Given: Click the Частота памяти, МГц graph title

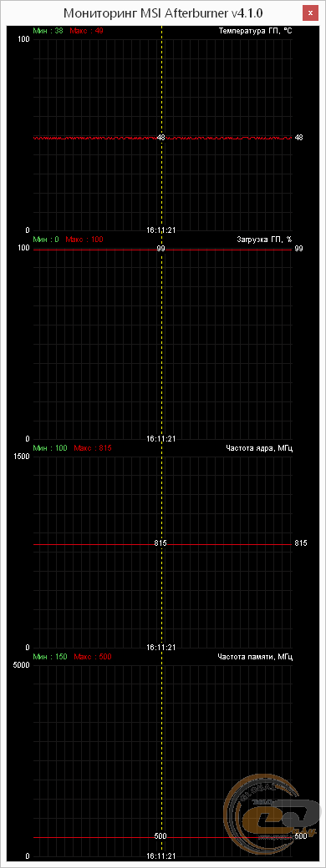Looking at the screenshot, I should [255, 657].
